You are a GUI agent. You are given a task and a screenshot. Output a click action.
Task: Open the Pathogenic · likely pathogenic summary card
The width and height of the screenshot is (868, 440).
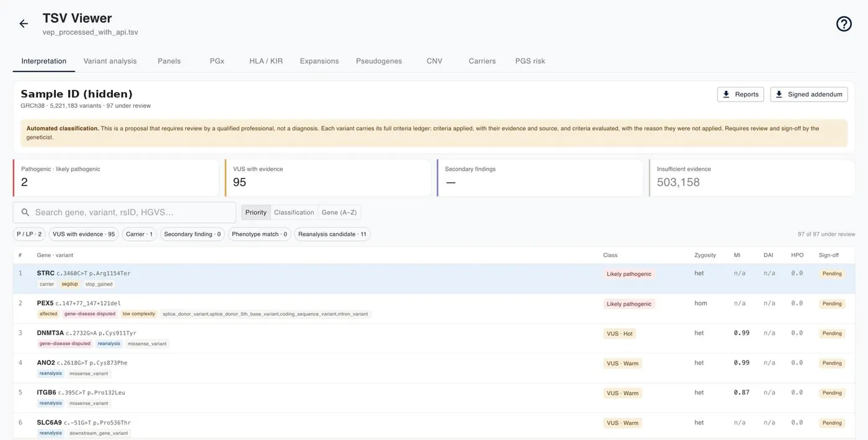click(x=116, y=178)
